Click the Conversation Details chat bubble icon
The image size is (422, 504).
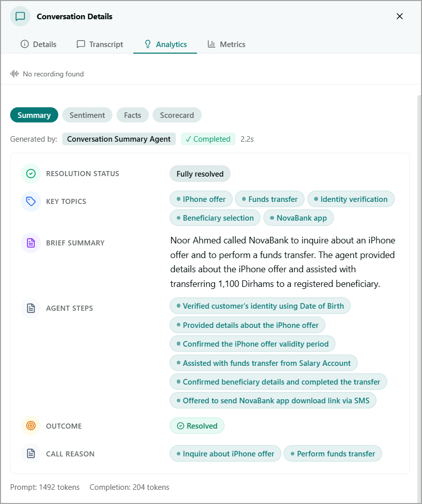(x=20, y=16)
